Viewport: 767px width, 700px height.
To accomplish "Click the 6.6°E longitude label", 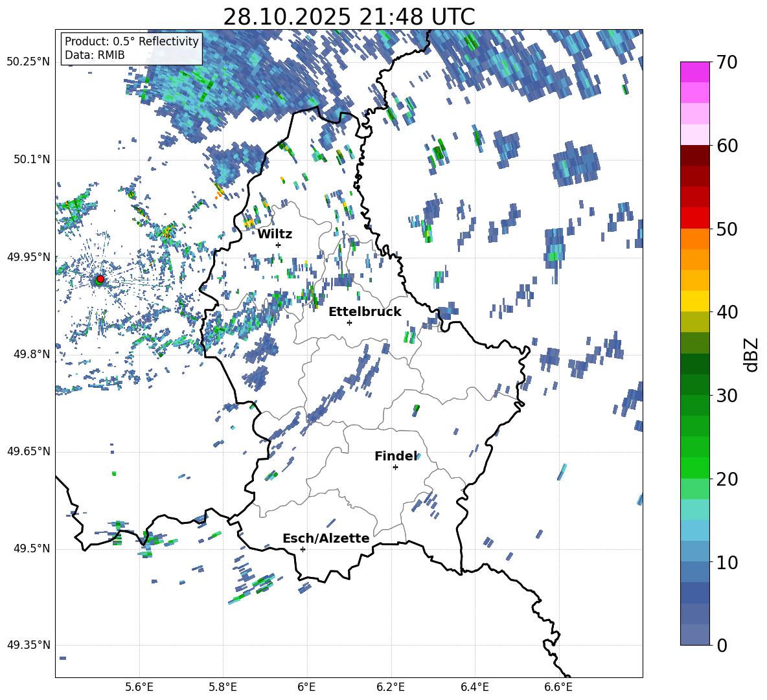I will [558, 687].
